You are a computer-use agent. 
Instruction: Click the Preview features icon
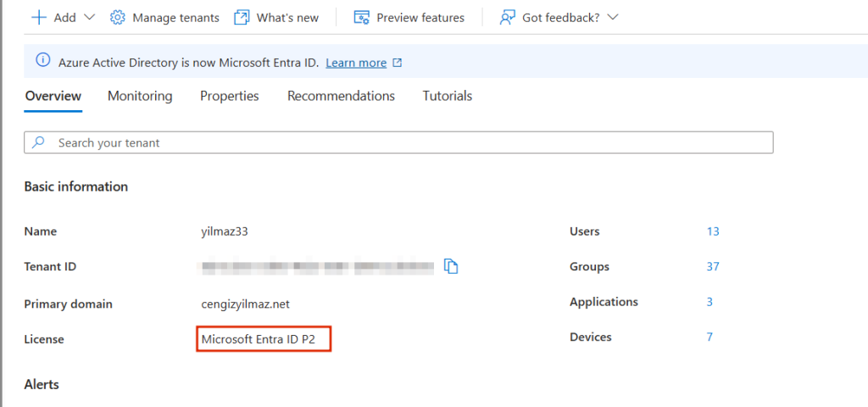tap(362, 17)
